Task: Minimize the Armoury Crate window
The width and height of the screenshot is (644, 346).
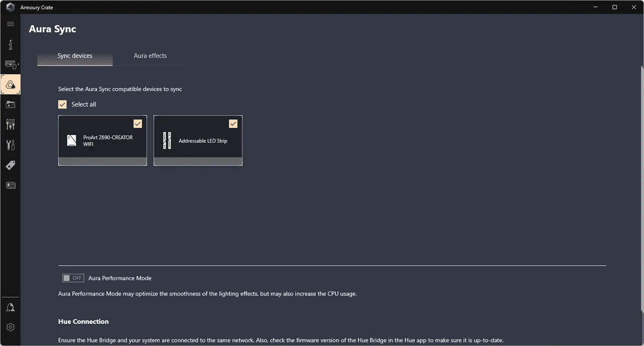Action: pos(595,7)
